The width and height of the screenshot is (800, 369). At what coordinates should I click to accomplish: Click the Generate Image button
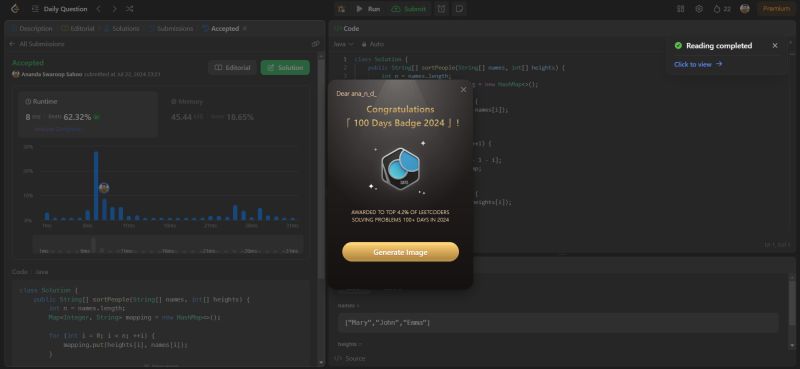pos(401,252)
